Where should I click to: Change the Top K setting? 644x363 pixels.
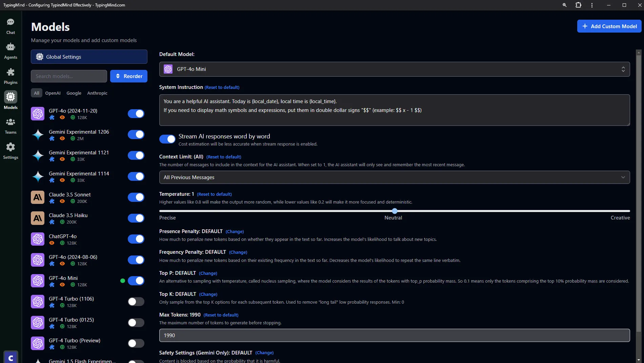[208, 294]
